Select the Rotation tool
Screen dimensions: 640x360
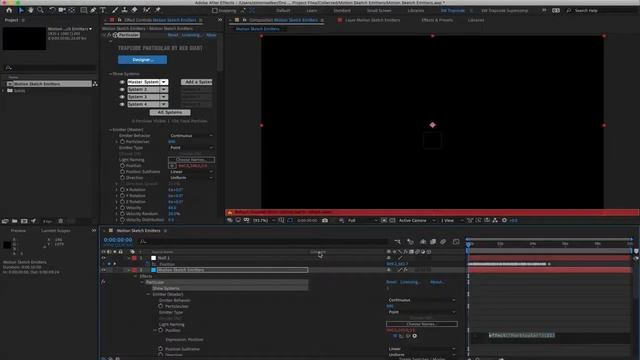pos(52,10)
